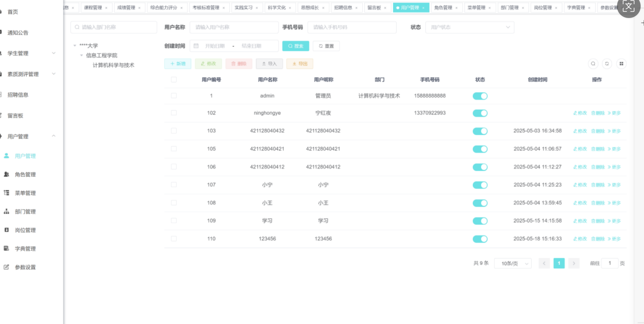Check the row checkbox for user 小王

[x=174, y=203]
